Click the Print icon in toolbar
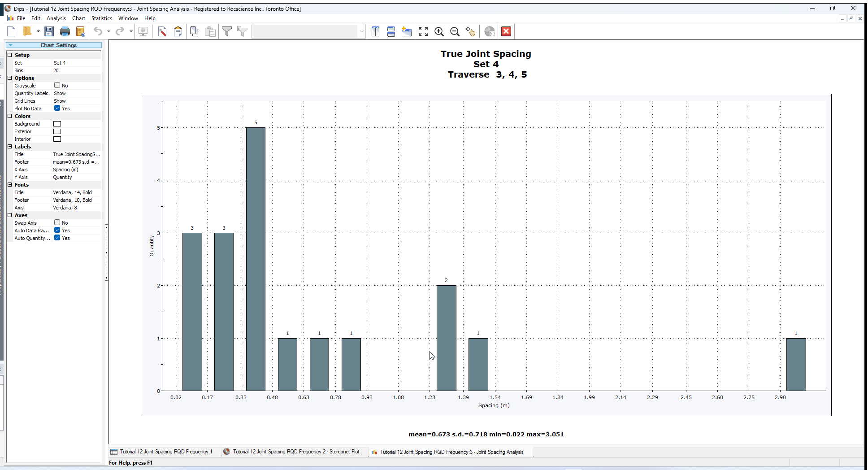The width and height of the screenshot is (868, 470). click(x=65, y=31)
